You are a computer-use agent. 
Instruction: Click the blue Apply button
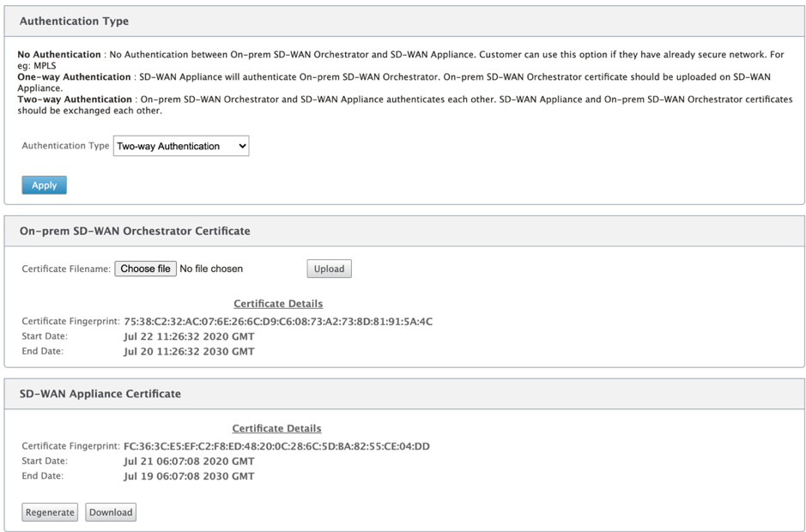click(45, 185)
